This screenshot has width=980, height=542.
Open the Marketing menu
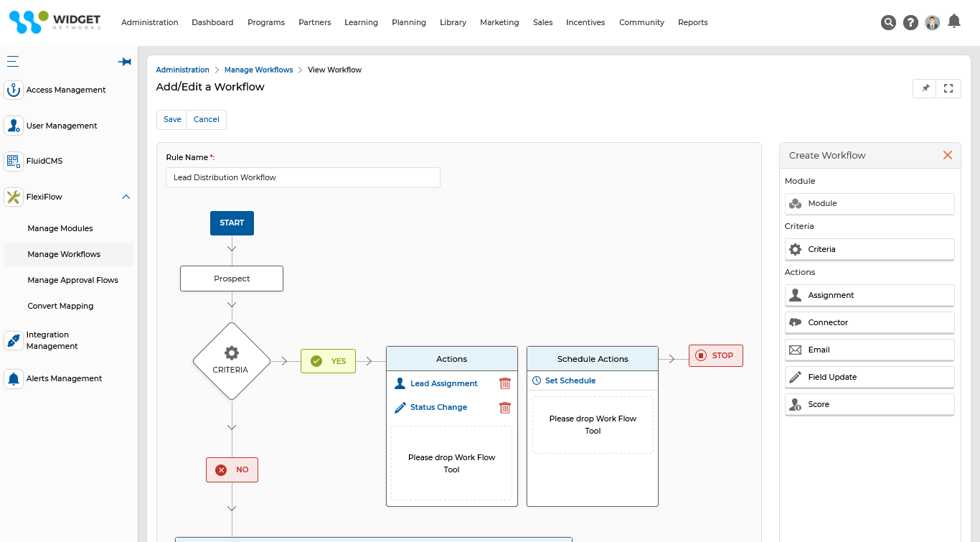click(x=499, y=22)
